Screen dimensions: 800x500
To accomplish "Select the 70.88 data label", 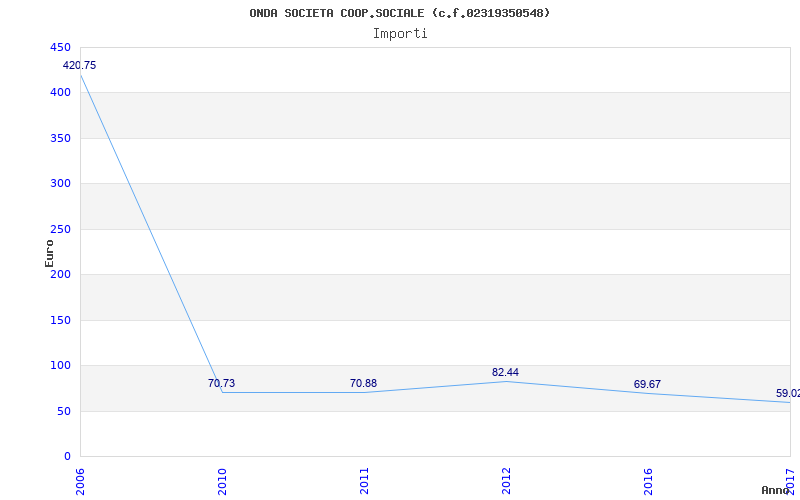I will (x=363, y=383).
